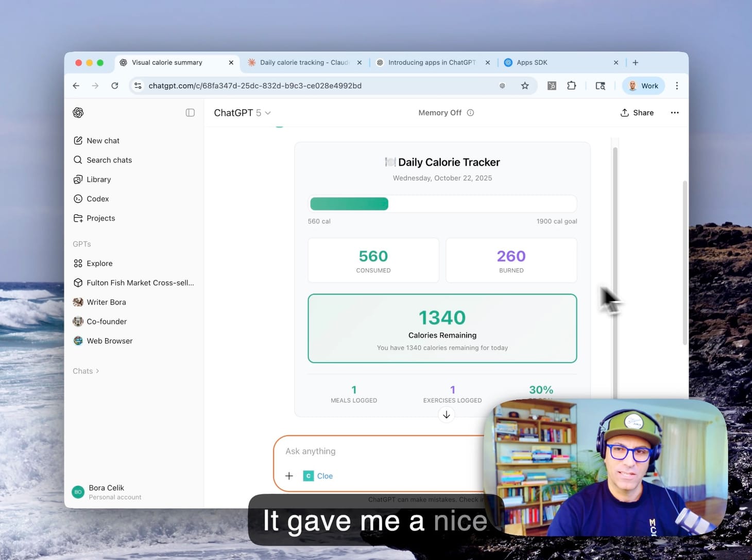Click the green calorie progress bar
The width and height of the screenshot is (752, 560).
pos(349,204)
